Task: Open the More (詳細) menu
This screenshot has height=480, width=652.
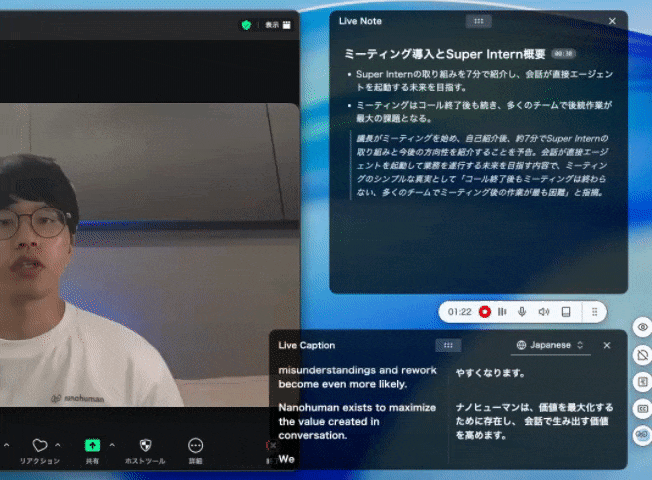Action: 195,446
